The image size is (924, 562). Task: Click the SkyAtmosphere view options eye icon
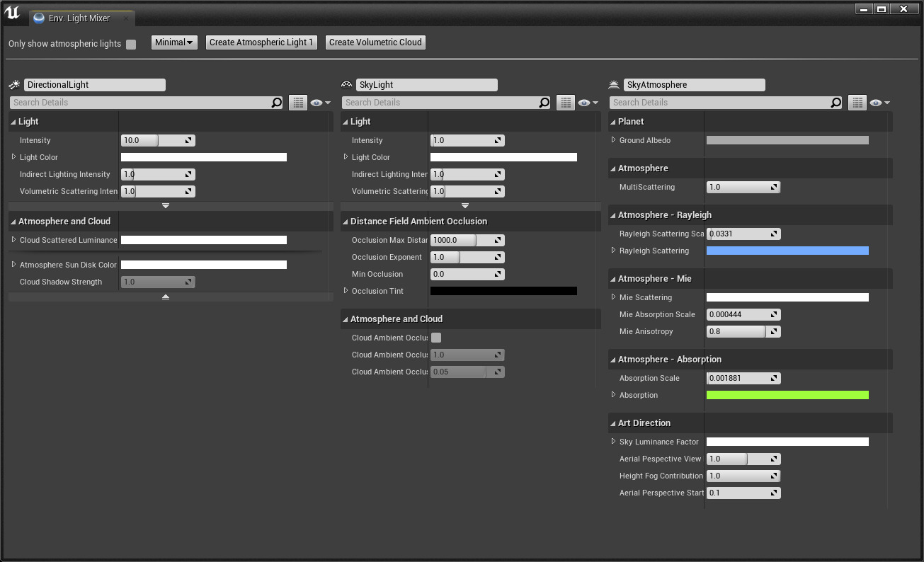pos(879,103)
